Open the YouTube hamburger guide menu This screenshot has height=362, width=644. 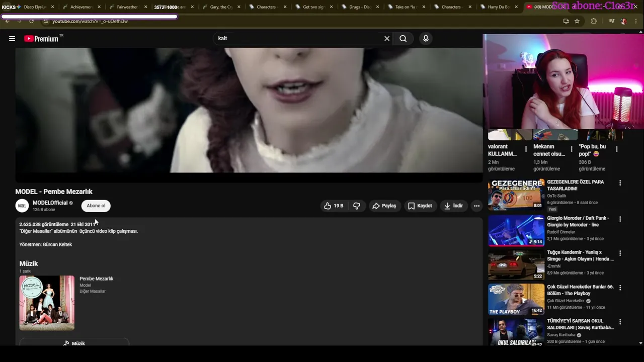(x=12, y=39)
